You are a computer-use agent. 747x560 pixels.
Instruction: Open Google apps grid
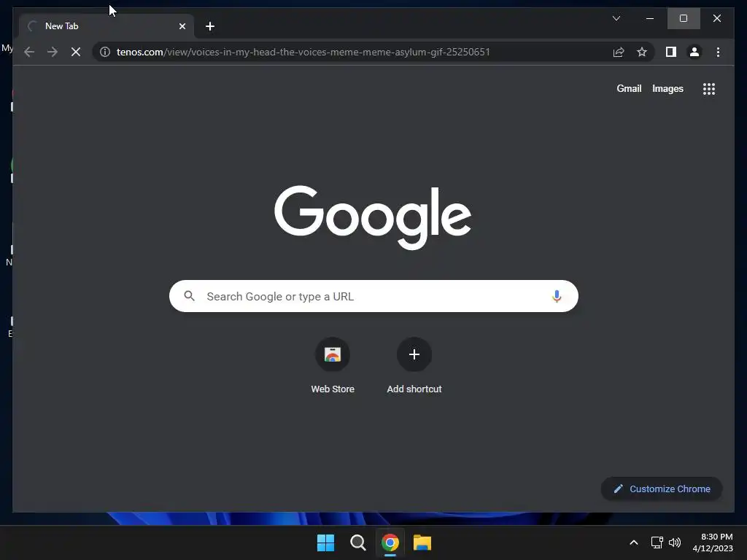pos(709,88)
